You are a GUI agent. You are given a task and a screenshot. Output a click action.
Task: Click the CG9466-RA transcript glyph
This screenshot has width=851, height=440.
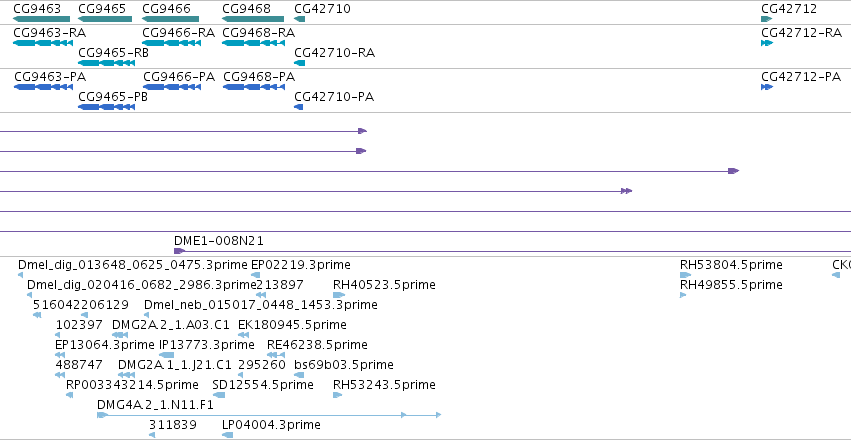click(x=172, y=43)
